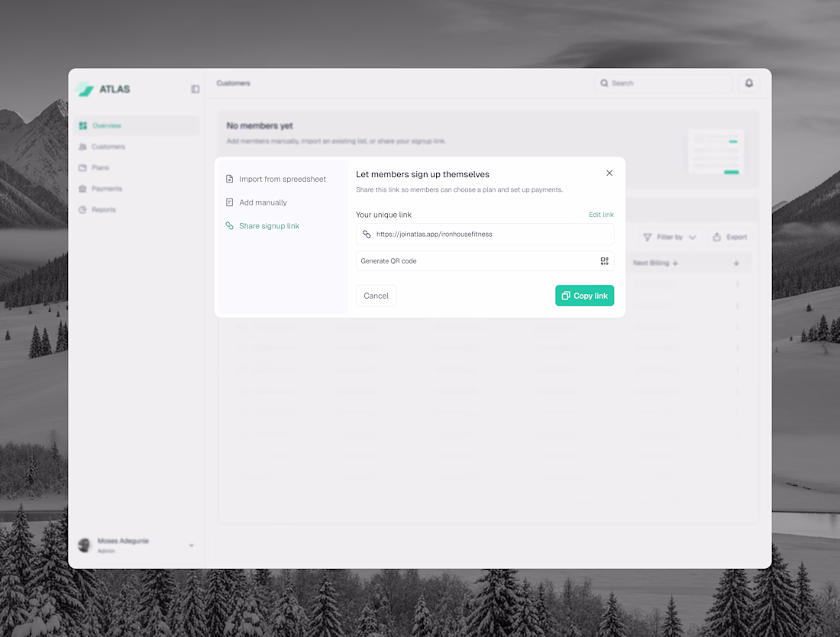Click the Edit link hyperlink
Screen dimensions: 840x637
(601, 215)
